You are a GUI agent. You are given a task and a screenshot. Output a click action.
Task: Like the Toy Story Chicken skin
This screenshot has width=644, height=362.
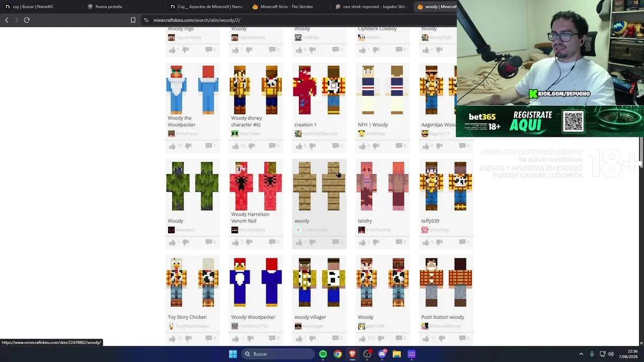pos(172,338)
